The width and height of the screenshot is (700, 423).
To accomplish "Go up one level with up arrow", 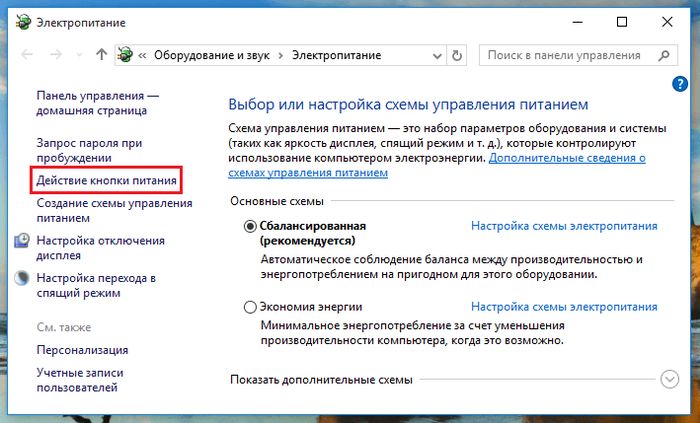I will [101, 55].
